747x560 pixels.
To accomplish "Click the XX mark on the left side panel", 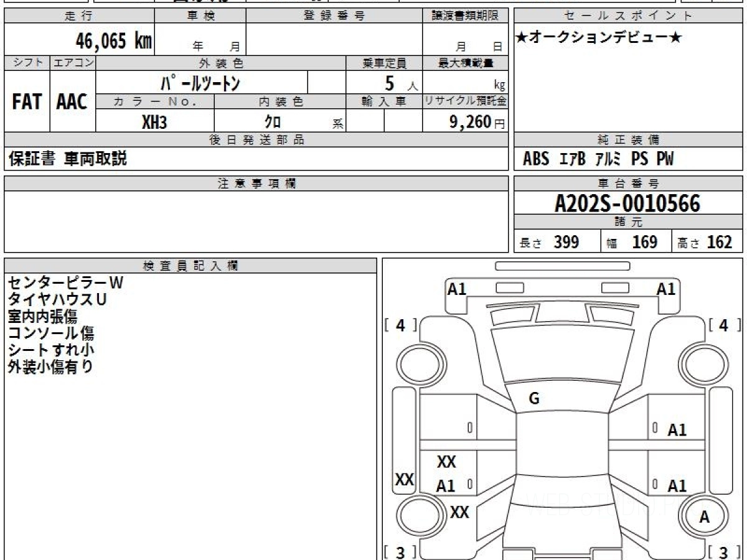I will point(405,480).
